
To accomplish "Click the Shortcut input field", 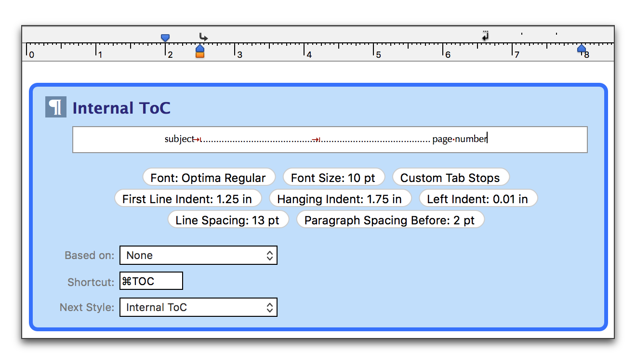I will tap(151, 281).
